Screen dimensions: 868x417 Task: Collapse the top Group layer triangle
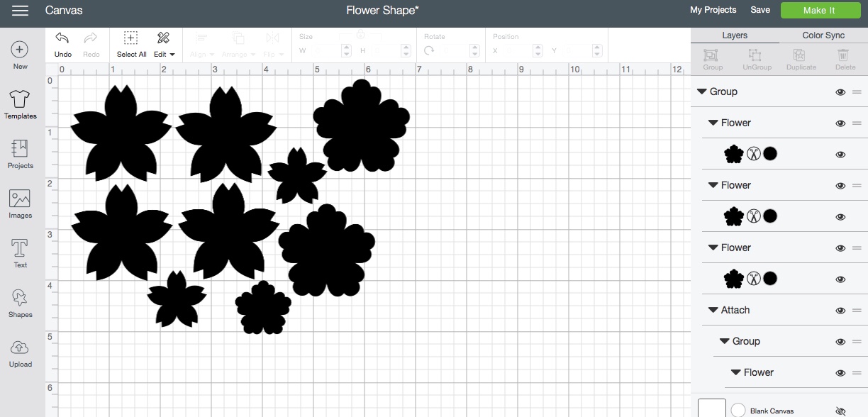pos(702,91)
